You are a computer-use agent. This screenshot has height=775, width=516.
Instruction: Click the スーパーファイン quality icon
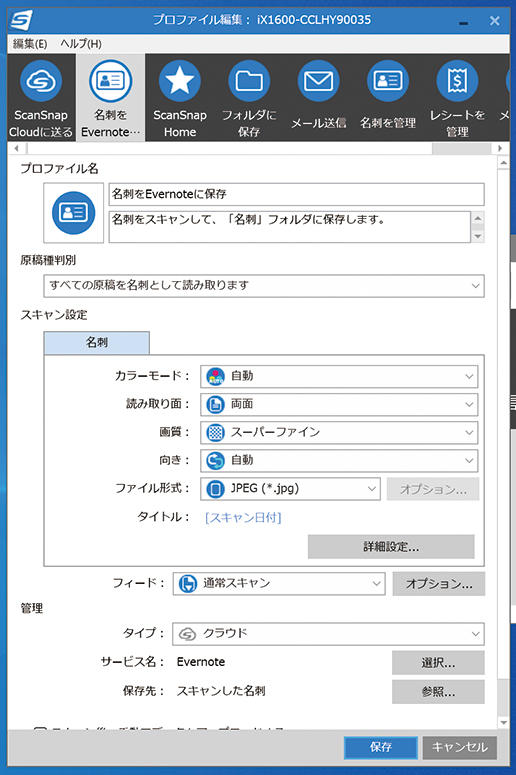tap(215, 433)
